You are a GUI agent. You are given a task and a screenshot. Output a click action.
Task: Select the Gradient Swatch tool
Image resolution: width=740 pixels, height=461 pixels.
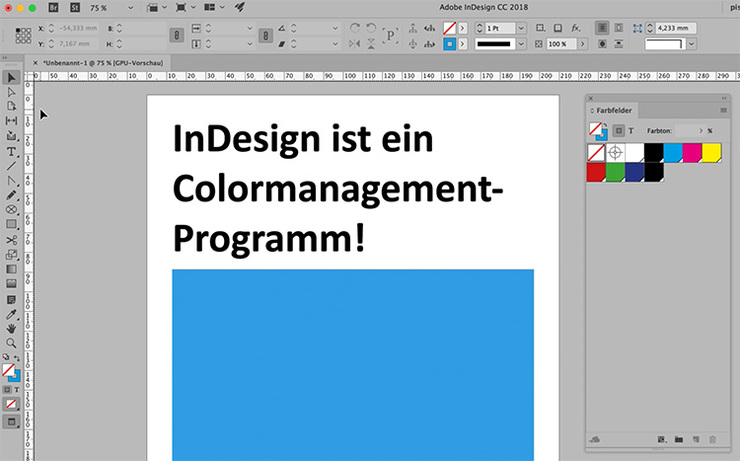(x=11, y=269)
